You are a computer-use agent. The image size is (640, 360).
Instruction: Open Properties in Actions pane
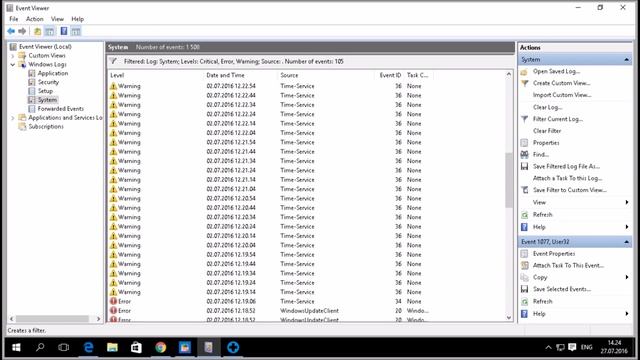pos(546,143)
